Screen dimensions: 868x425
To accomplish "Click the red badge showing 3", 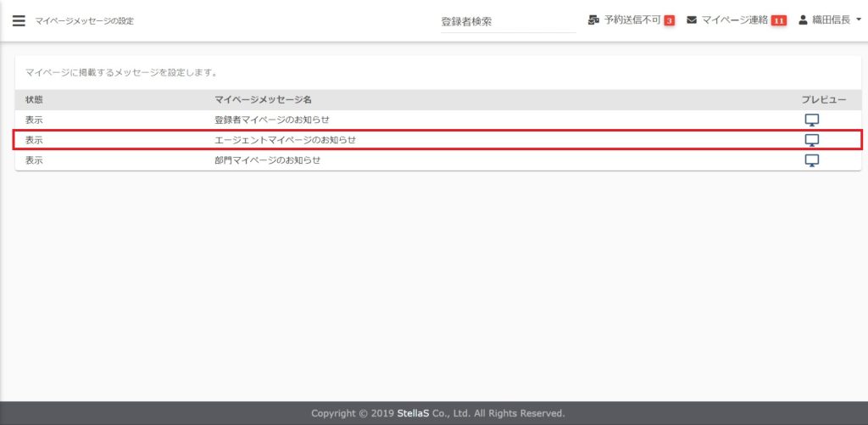I will point(669,20).
